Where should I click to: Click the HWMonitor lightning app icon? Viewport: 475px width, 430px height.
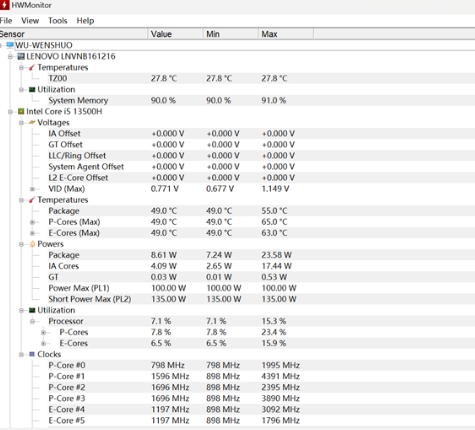click(4, 5)
